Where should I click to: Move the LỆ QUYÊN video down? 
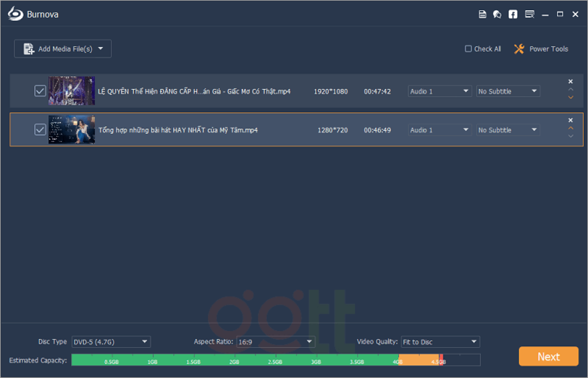coord(570,98)
